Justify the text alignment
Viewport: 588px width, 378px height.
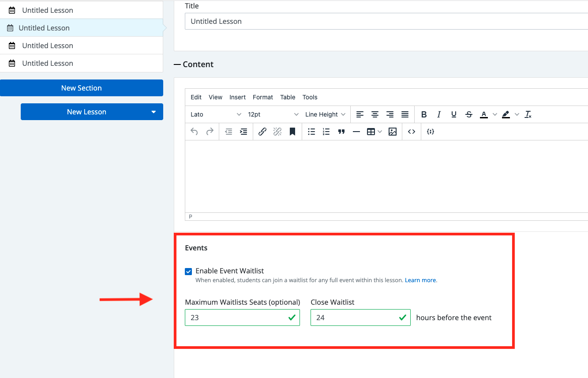[x=405, y=114]
